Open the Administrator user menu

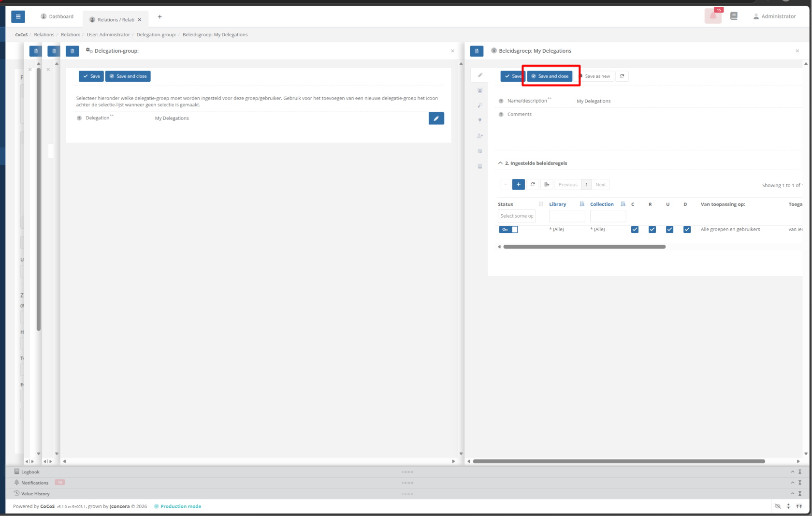click(x=774, y=16)
